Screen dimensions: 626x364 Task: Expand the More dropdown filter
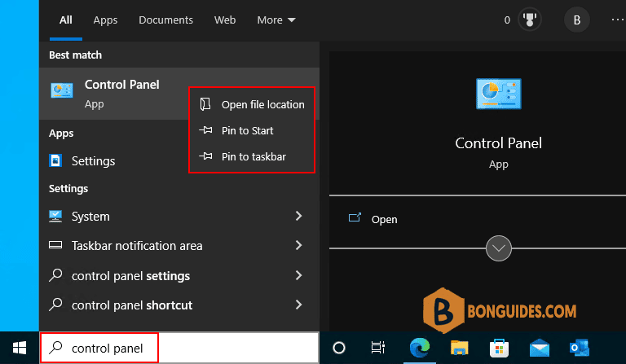coord(276,20)
